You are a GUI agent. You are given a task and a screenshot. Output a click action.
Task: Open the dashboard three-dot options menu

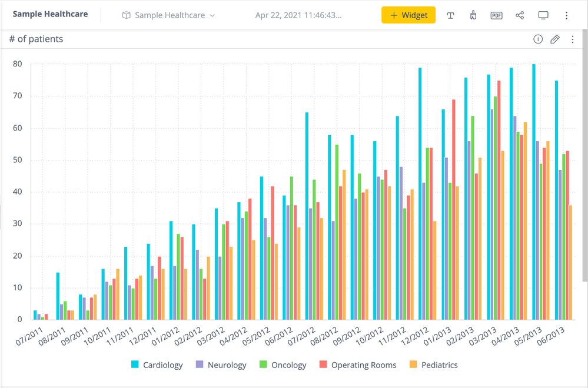[567, 15]
